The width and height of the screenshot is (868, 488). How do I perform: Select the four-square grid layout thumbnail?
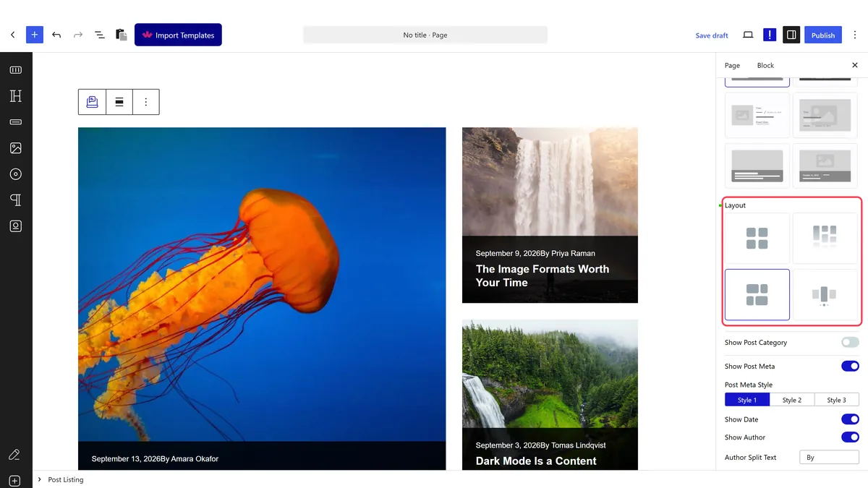coord(757,238)
